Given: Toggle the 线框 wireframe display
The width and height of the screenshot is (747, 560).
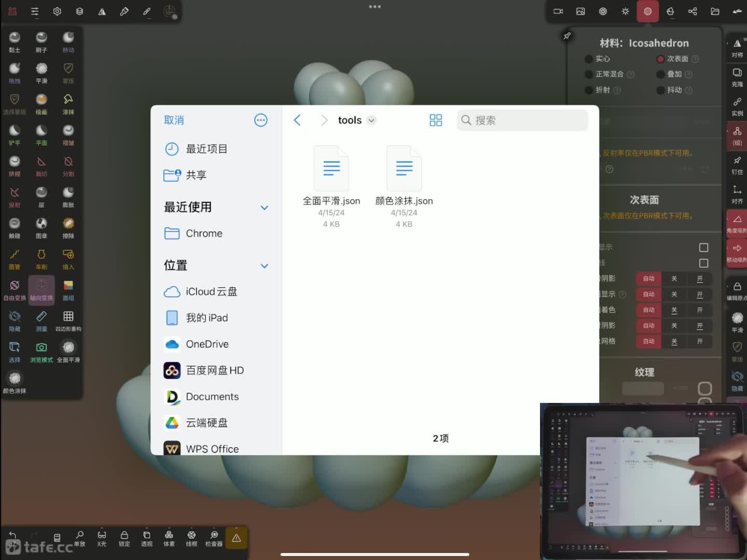Looking at the screenshot, I should tap(191, 539).
